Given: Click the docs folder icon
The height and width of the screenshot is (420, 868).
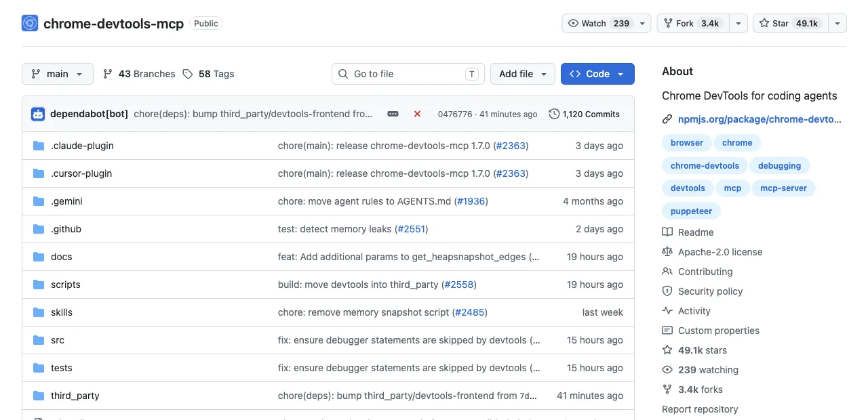Looking at the screenshot, I should pyautogui.click(x=39, y=257).
